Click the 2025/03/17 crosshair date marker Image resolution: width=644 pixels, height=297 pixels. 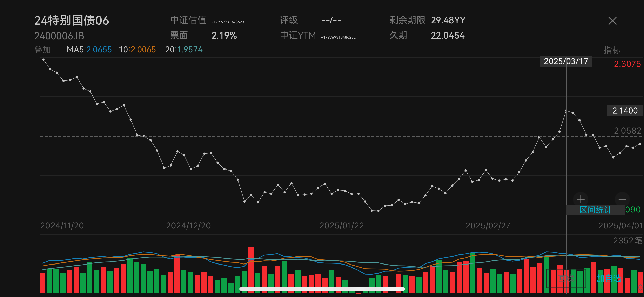(x=566, y=61)
